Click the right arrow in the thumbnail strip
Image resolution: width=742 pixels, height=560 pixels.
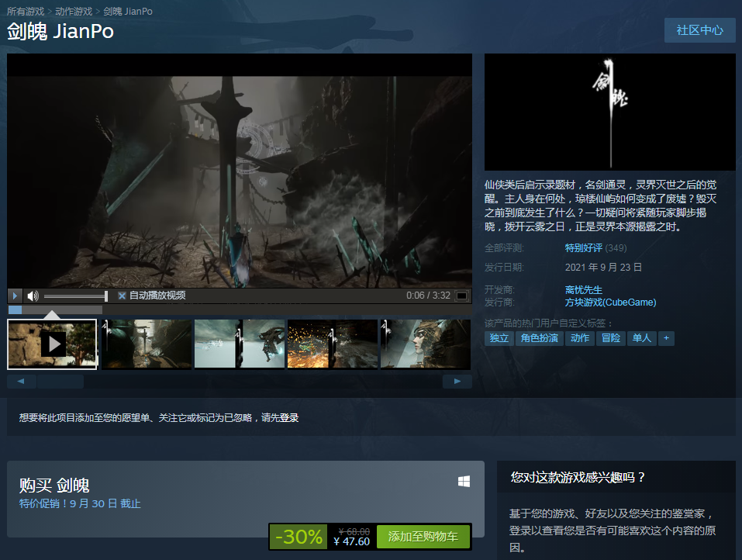tap(457, 381)
